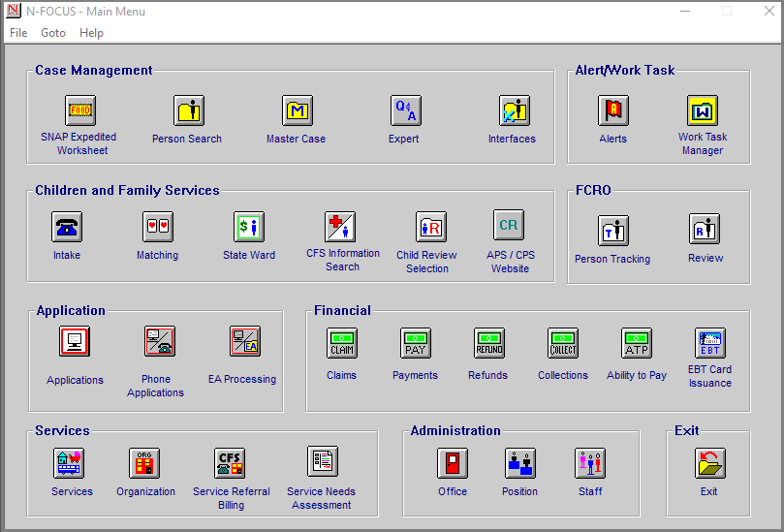Open CFS Information Search icon

(339, 227)
